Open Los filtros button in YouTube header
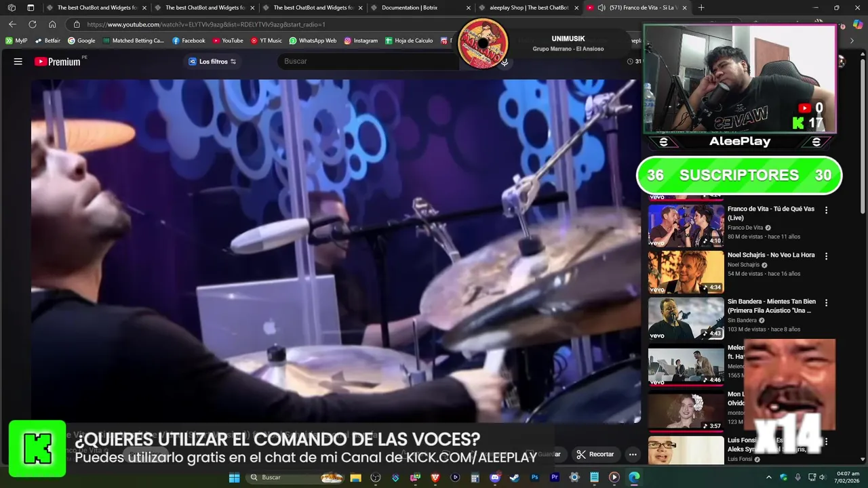Viewport: 868px width, 488px height. coord(212,62)
